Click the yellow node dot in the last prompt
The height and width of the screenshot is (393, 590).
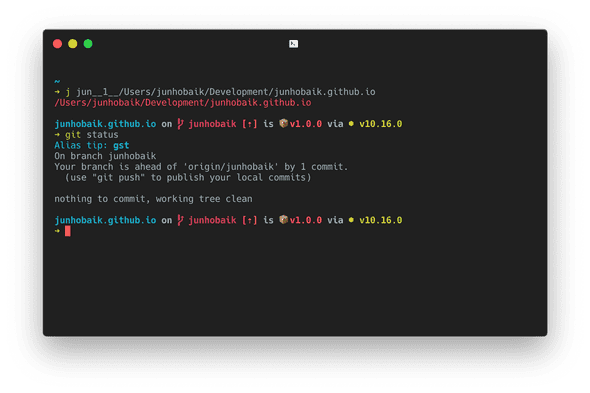click(351, 220)
